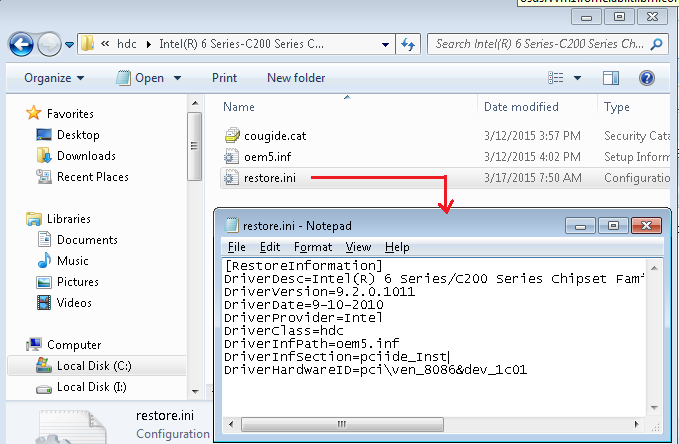Open Recent Places in navigation pane
The height and width of the screenshot is (444, 679).
(93, 177)
